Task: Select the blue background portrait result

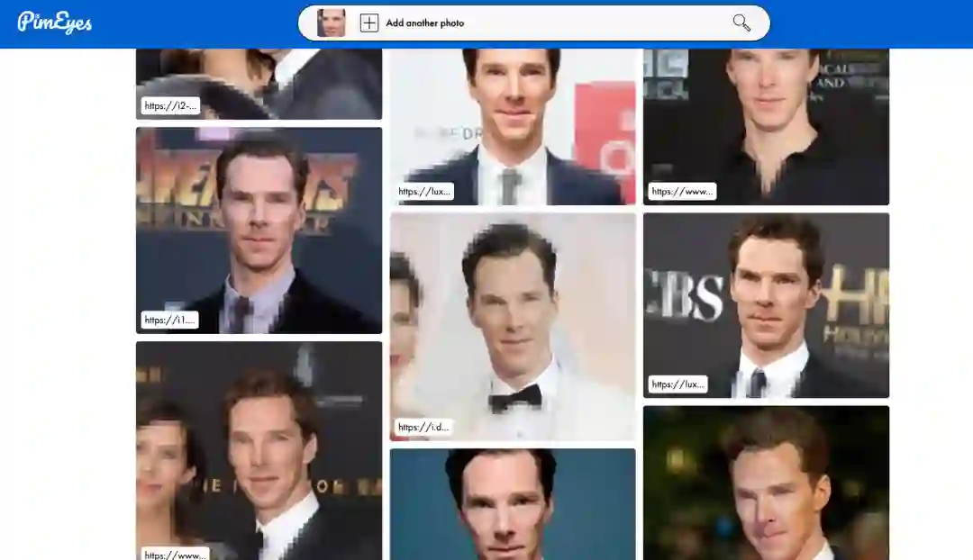Action: pyautogui.click(x=513, y=504)
